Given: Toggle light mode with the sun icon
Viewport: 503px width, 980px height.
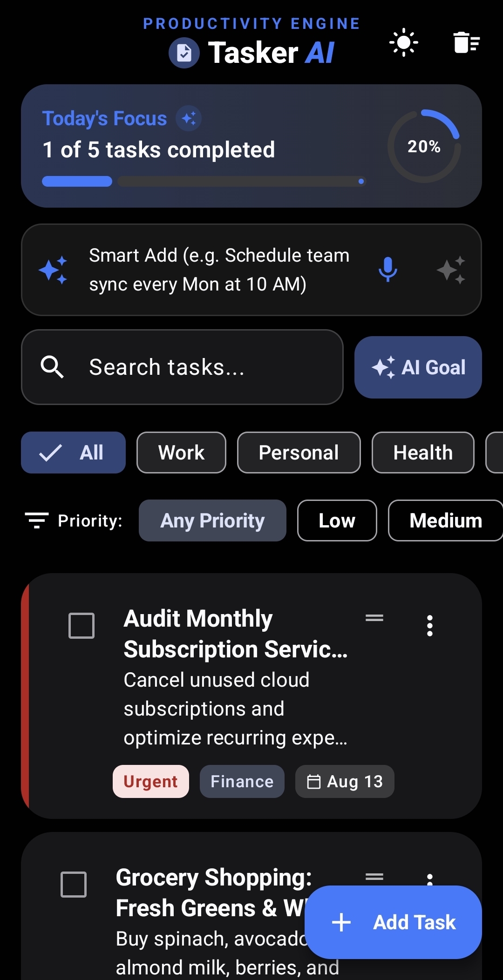Looking at the screenshot, I should point(403,43).
